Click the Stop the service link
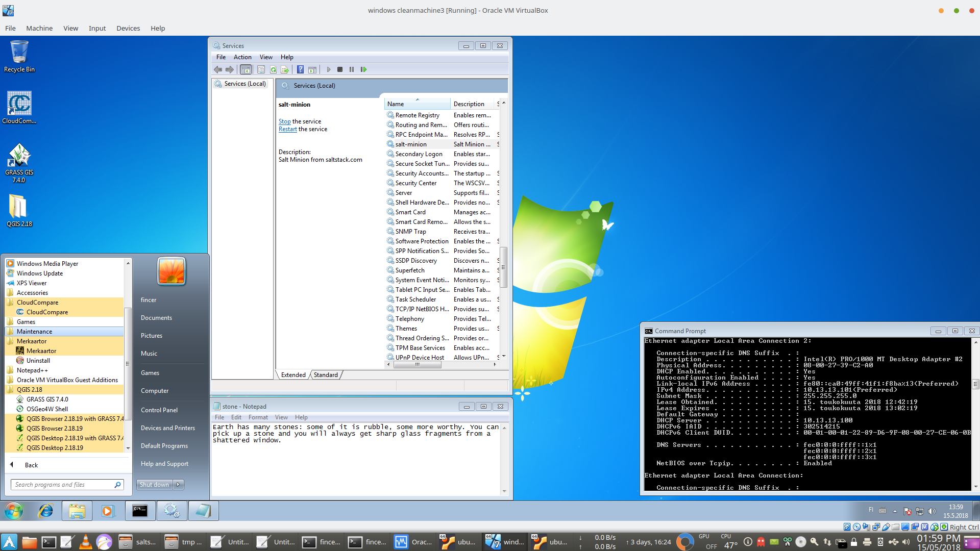980x551 pixels. click(x=284, y=121)
